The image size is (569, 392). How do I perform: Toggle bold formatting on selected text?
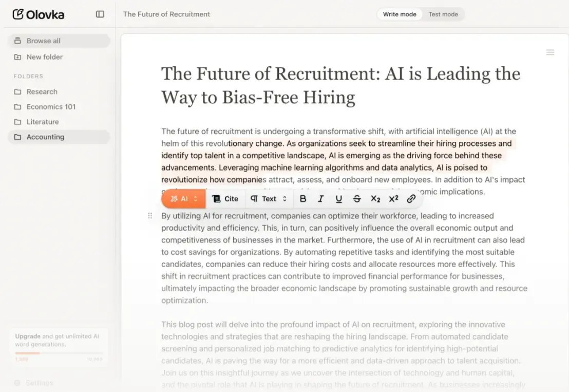pyautogui.click(x=303, y=198)
